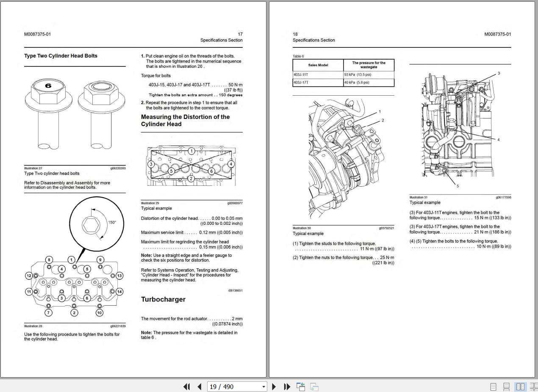Click the cylinder head distortion diagram
The height and width of the screenshot is (392, 538).
(x=191, y=166)
